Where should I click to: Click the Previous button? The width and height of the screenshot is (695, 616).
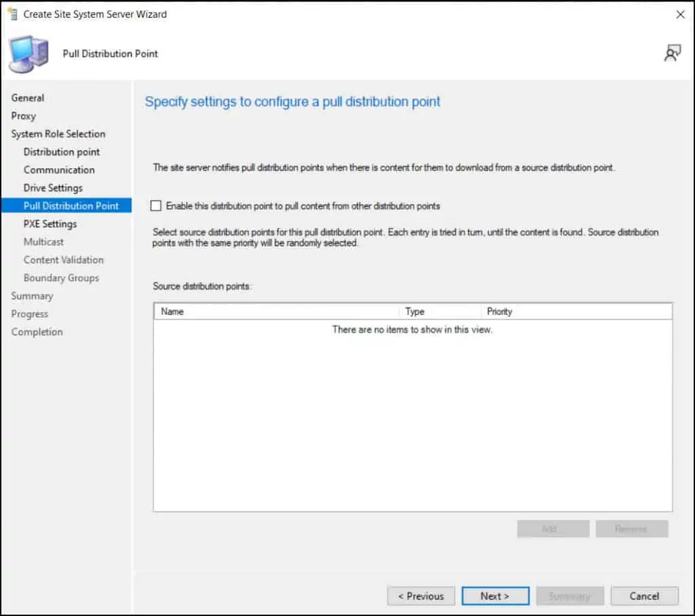click(x=421, y=596)
